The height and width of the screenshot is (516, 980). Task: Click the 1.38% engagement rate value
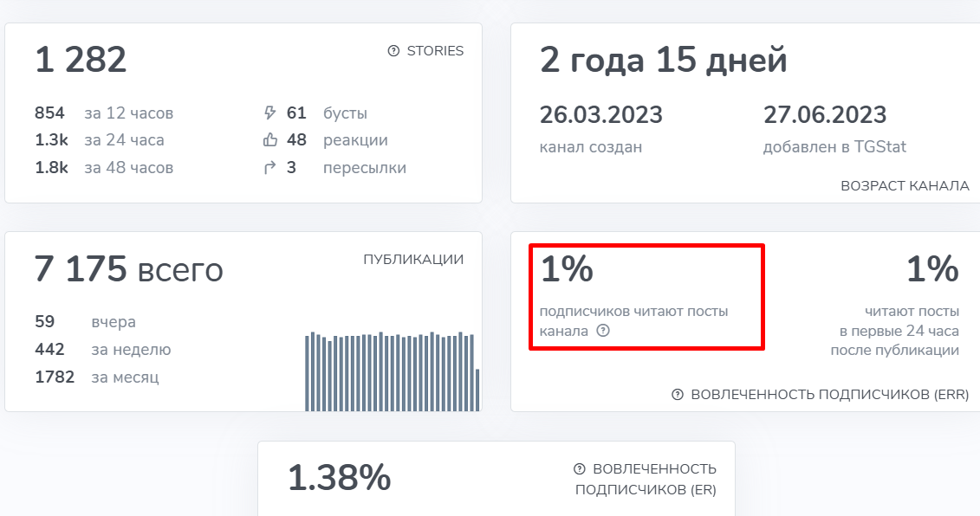pyautogui.click(x=339, y=478)
